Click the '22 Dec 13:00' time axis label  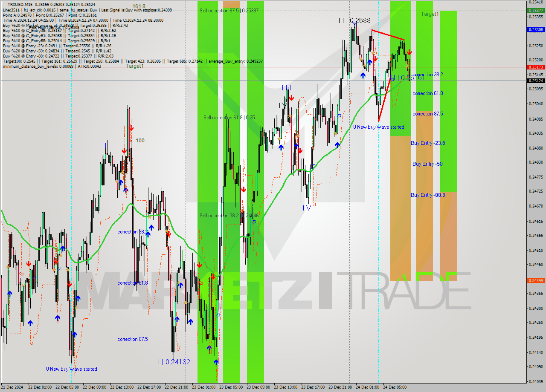pyautogui.click(x=122, y=387)
